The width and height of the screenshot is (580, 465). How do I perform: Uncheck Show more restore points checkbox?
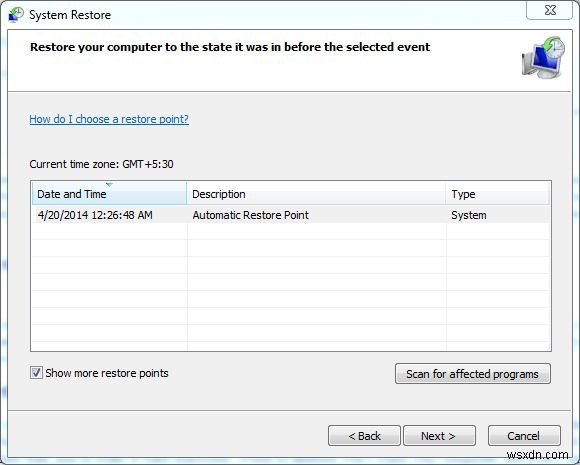pyautogui.click(x=36, y=373)
